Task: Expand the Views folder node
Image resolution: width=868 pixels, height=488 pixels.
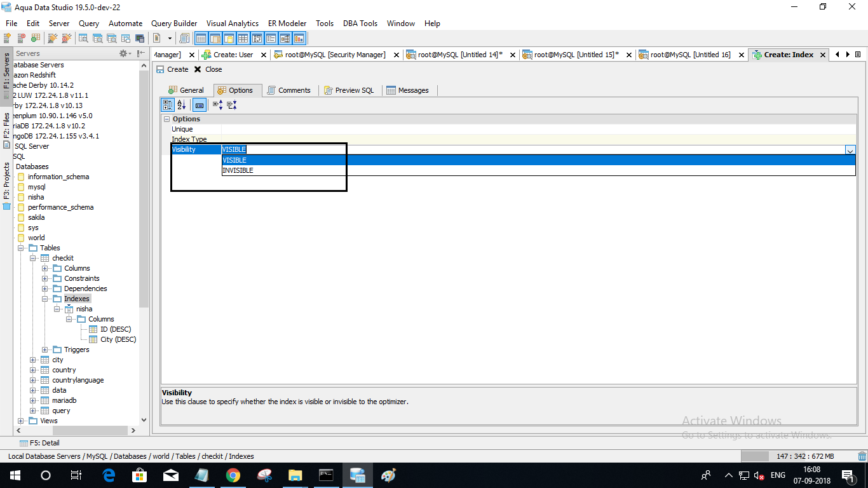Action: coord(21,421)
